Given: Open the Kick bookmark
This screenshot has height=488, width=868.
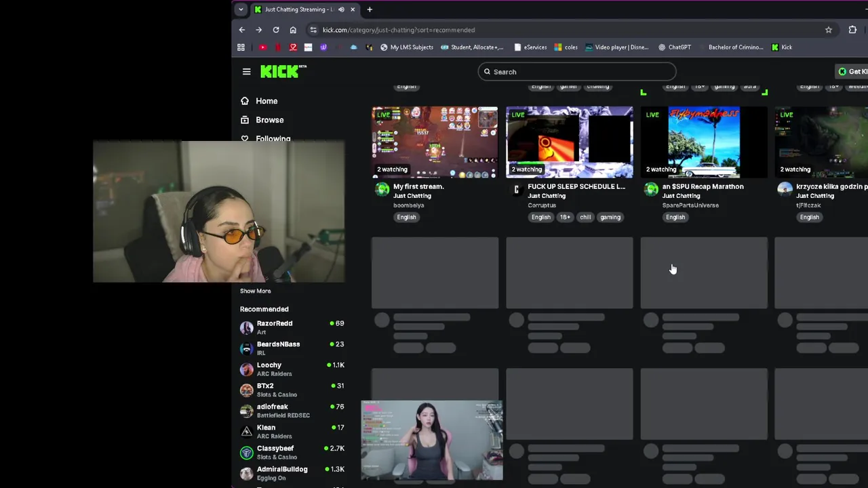Looking at the screenshot, I should (781, 47).
